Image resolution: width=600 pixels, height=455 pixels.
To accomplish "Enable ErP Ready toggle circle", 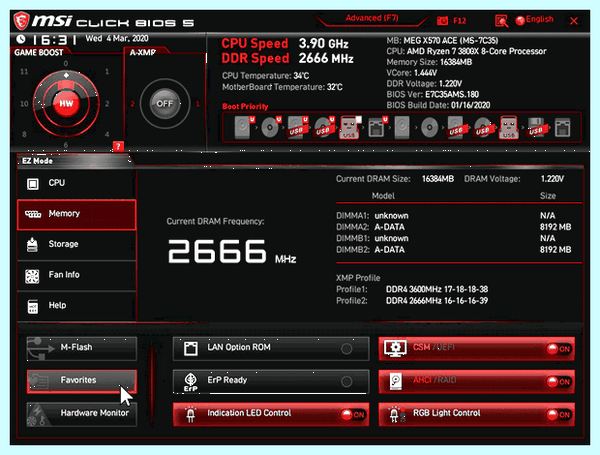I will [347, 382].
